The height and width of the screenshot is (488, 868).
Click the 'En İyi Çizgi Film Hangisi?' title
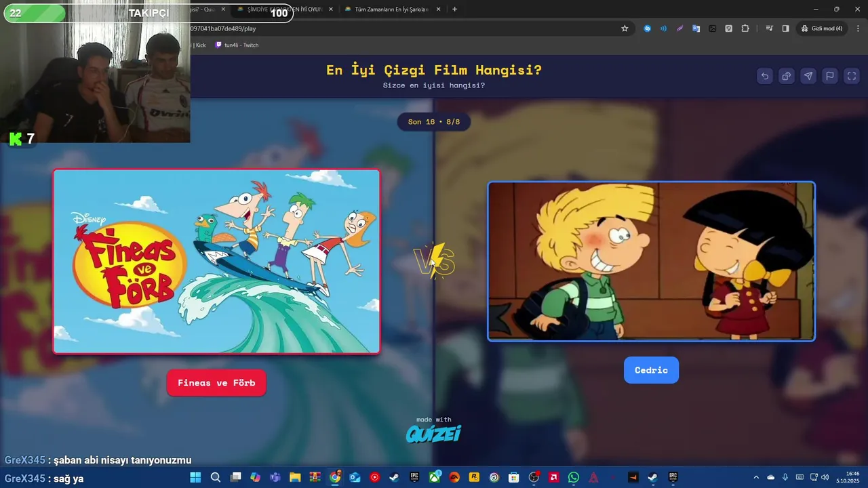434,70
